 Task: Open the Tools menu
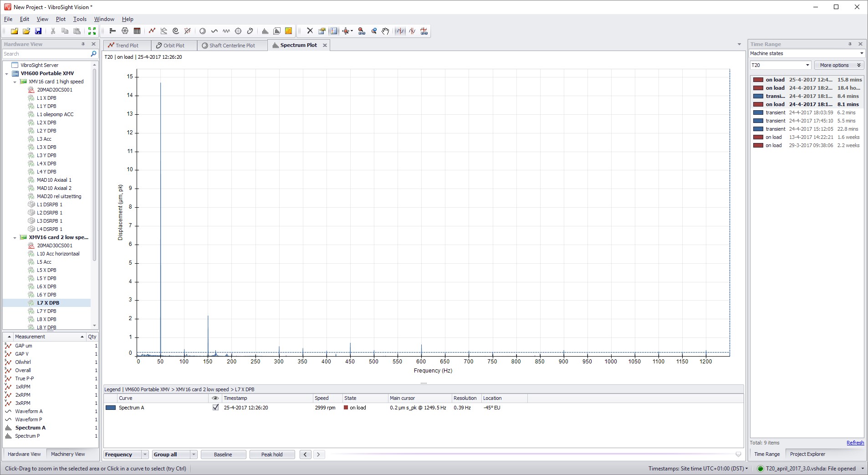[x=80, y=19]
